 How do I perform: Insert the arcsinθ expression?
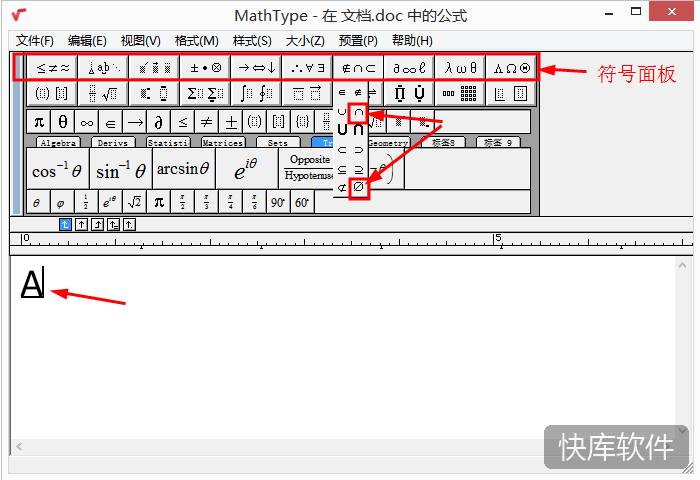point(184,169)
